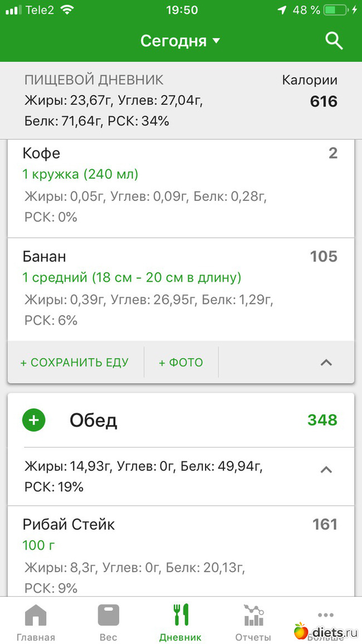Open the search magnifier icon
Screen dimensions: 362x644
[x=334, y=41]
